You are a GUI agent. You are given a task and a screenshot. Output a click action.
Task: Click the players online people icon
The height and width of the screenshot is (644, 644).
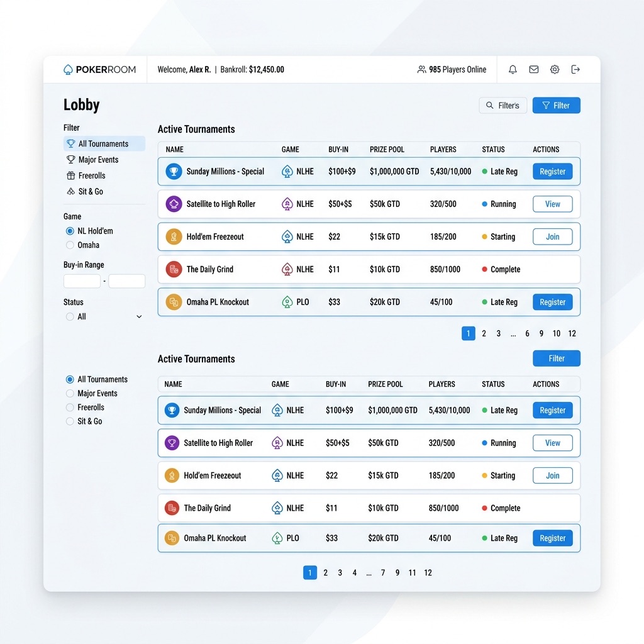click(x=421, y=69)
